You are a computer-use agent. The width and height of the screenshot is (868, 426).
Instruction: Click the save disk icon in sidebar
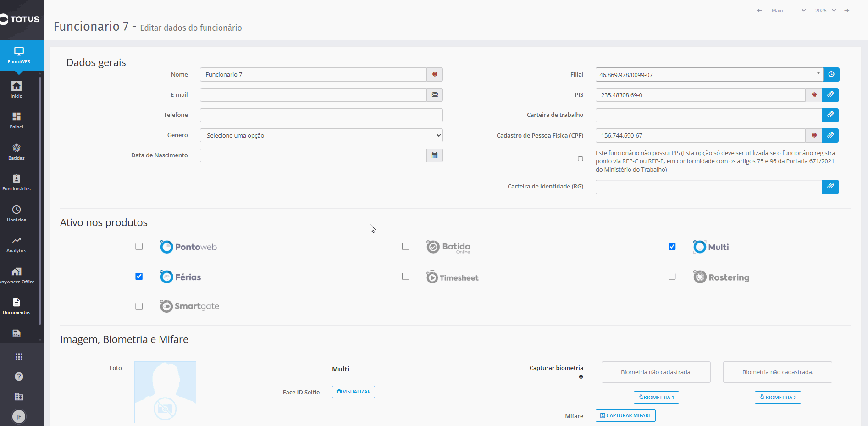[x=17, y=333]
